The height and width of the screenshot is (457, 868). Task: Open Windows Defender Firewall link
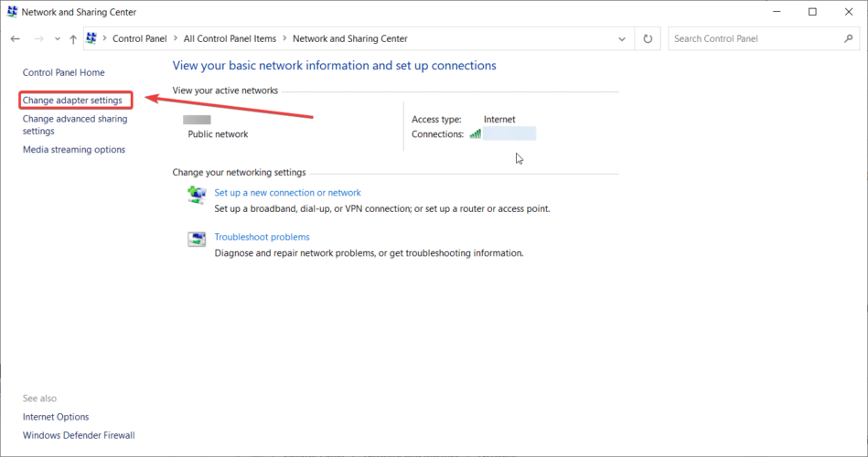pyautogui.click(x=79, y=435)
